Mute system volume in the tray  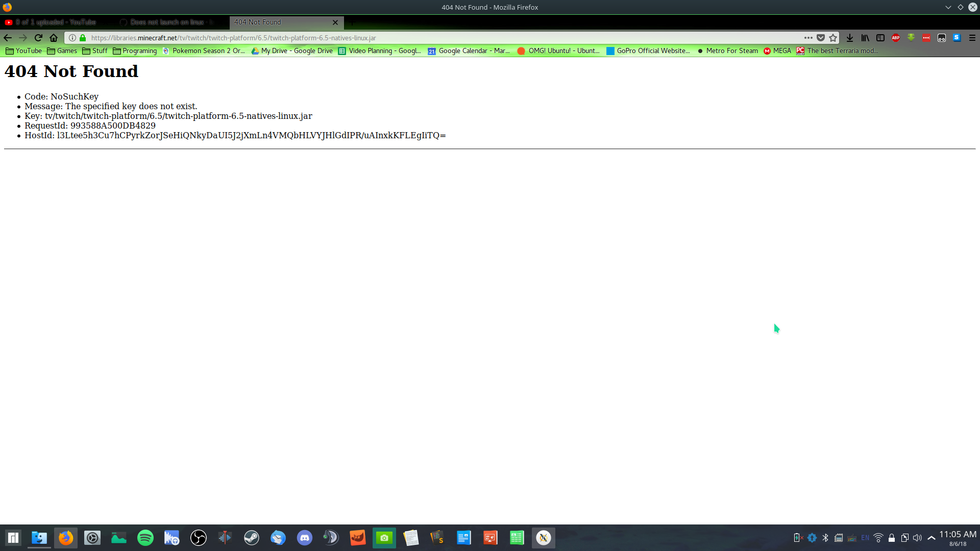point(917,537)
